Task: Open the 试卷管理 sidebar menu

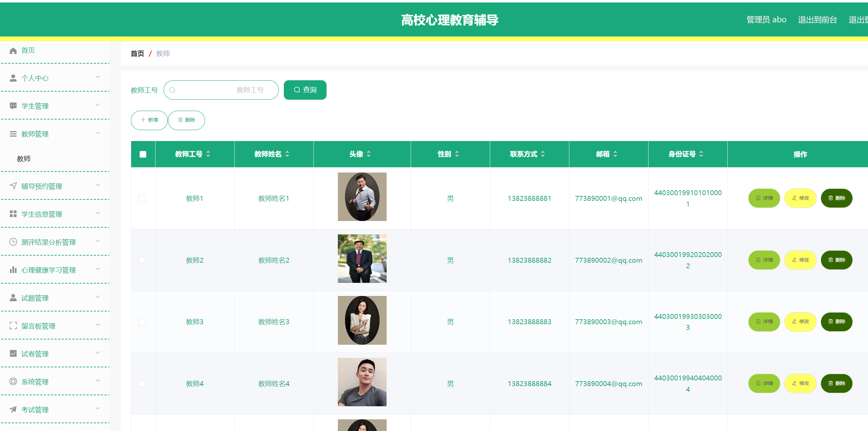Action: [55, 354]
